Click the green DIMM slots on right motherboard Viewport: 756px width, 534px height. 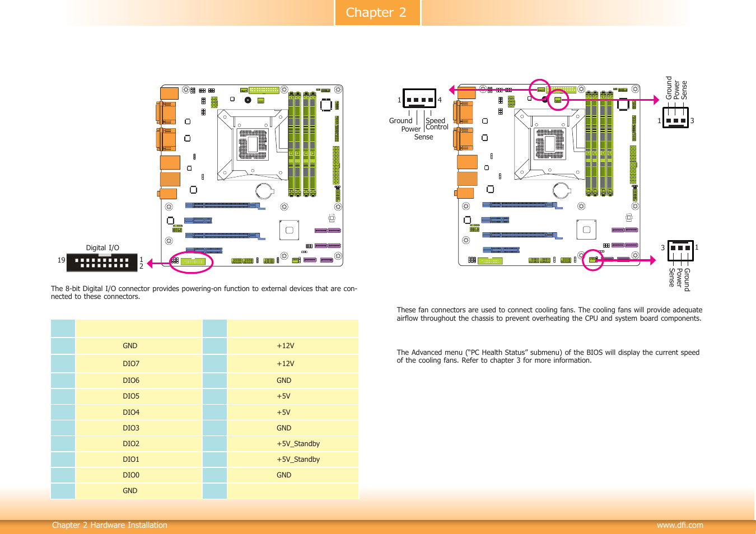600,144
